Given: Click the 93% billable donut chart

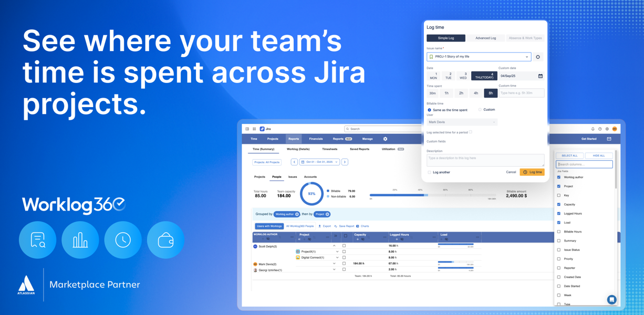Looking at the screenshot, I should 311,194.
